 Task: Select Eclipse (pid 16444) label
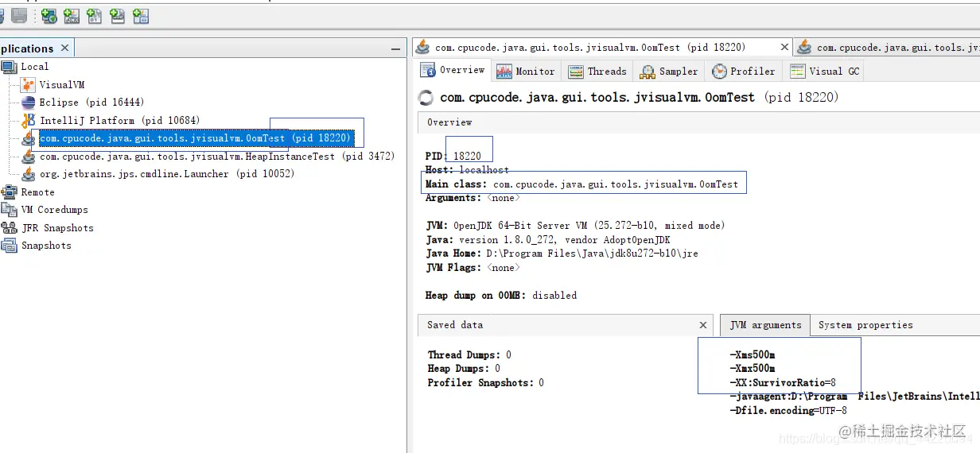tap(92, 103)
